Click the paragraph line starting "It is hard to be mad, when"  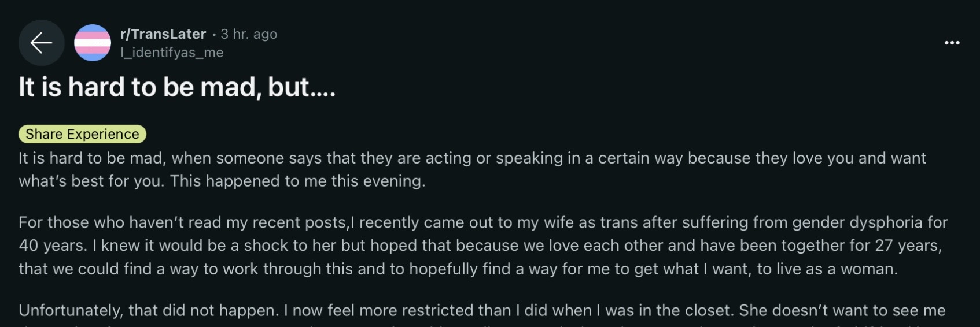pos(472,158)
